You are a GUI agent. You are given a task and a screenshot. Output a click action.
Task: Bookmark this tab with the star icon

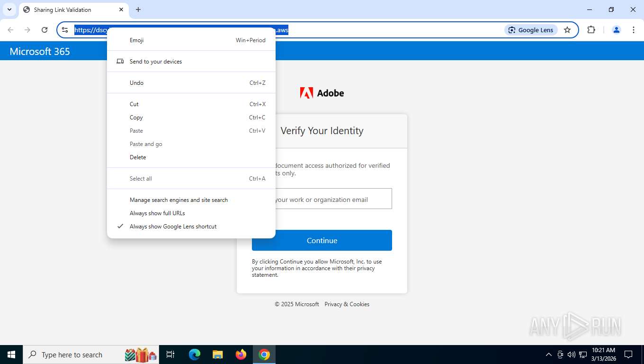[567, 30]
